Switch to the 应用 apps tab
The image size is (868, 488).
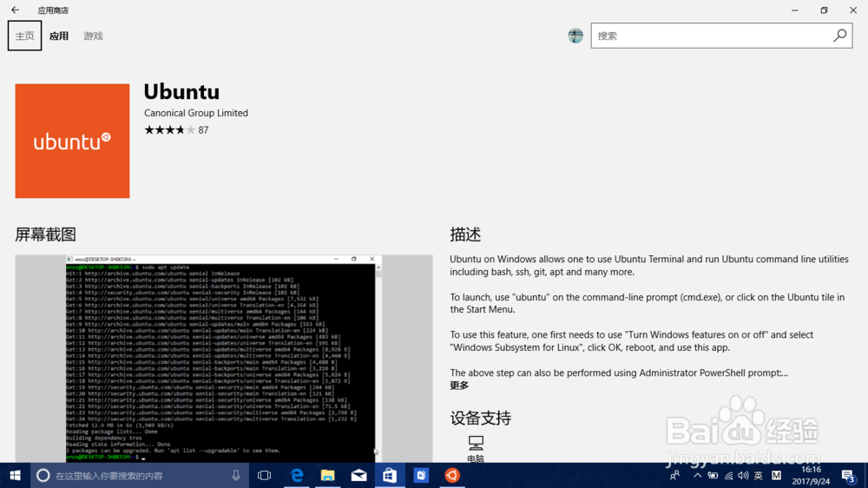click(59, 36)
